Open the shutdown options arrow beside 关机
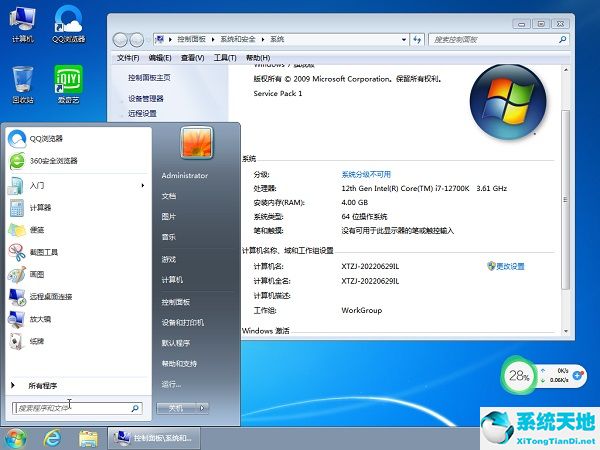Screen dimensions: 600x450 click(x=203, y=408)
